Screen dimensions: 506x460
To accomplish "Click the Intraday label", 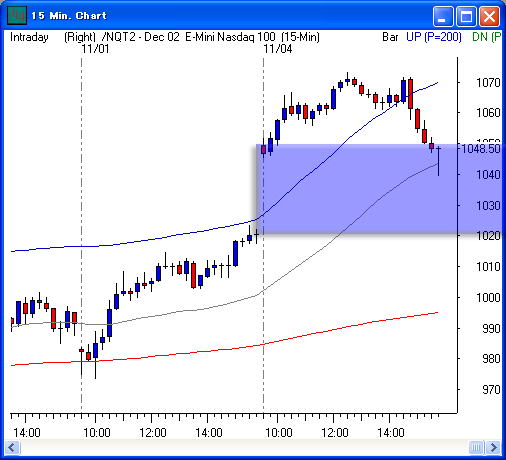I will [29, 37].
